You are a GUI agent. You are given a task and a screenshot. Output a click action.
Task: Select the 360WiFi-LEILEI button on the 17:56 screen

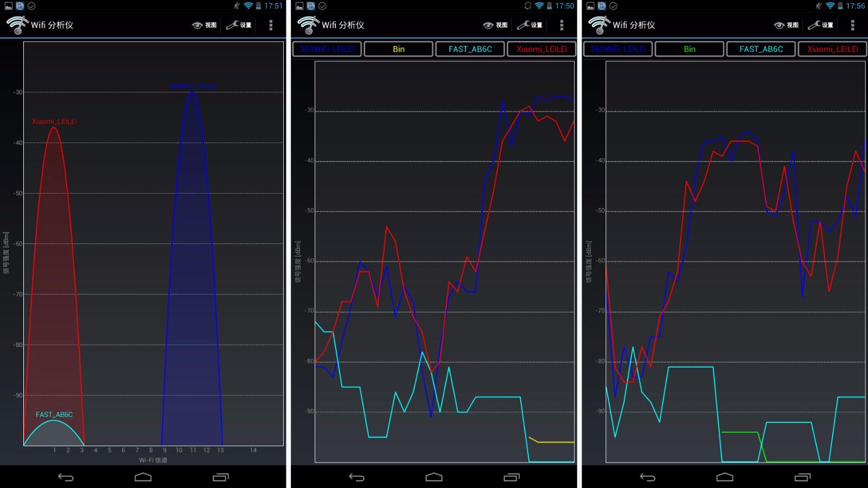(x=618, y=49)
